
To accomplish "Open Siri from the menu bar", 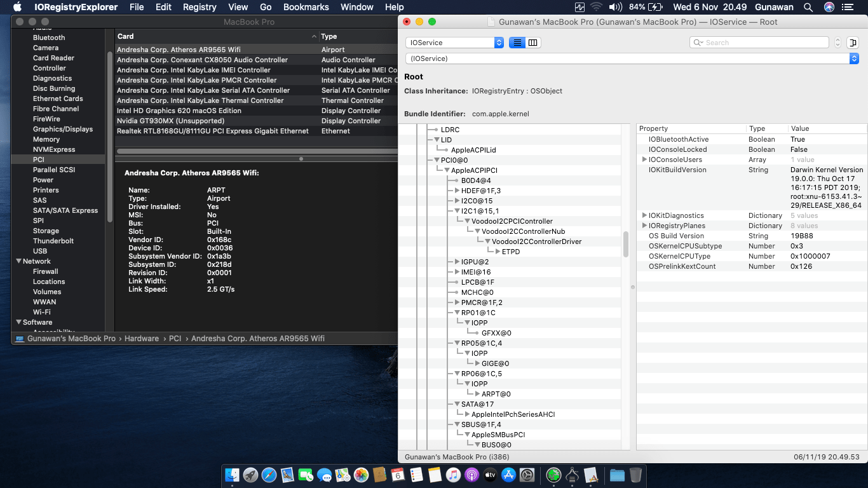I will (x=829, y=7).
